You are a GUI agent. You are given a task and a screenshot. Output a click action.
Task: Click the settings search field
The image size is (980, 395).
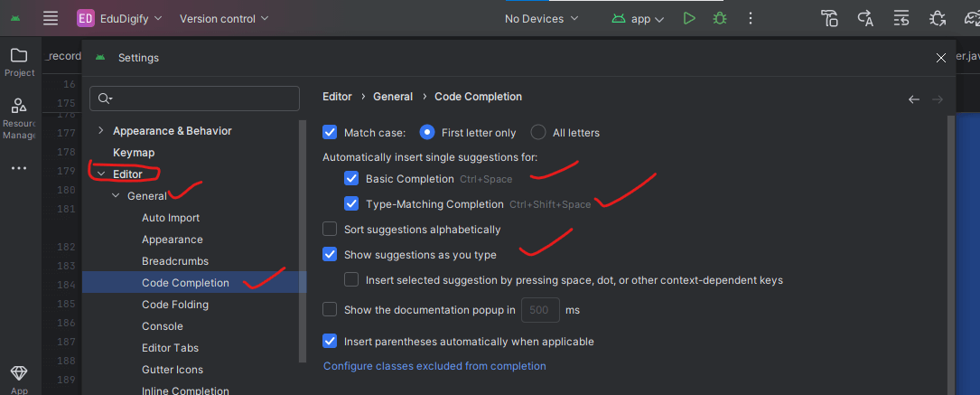point(194,99)
